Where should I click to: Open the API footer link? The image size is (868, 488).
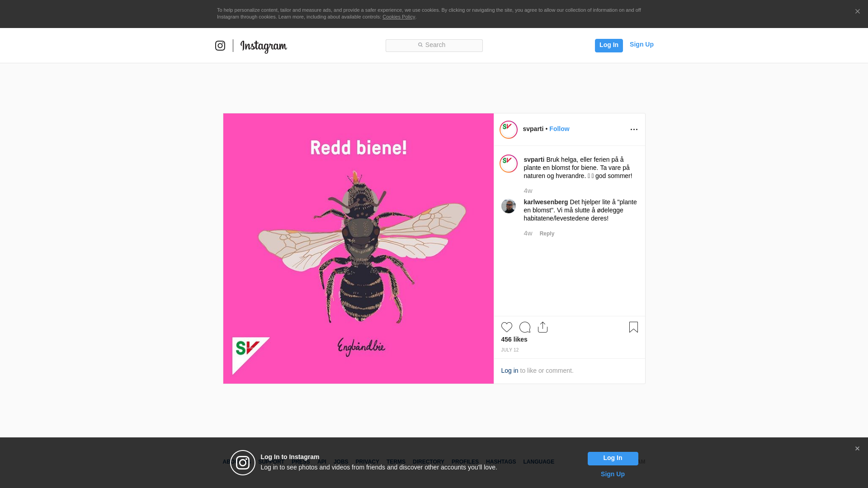[322, 462]
